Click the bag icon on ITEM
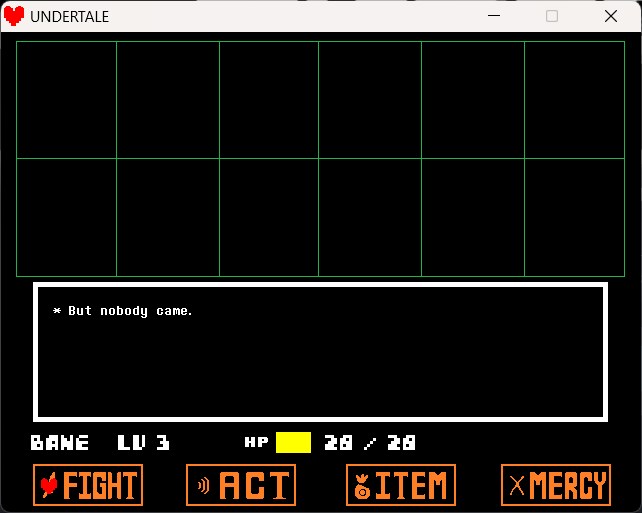Image resolution: width=642 pixels, height=513 pixels. tap(362, 486)
